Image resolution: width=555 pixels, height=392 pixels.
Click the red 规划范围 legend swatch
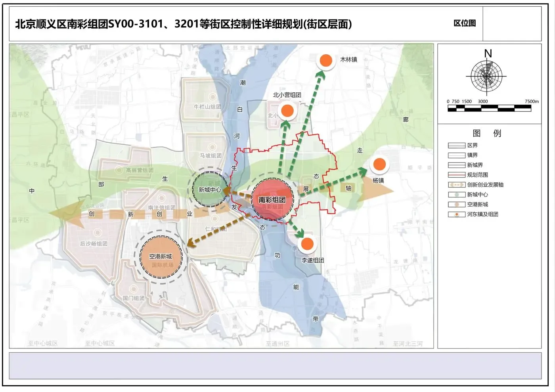point(456,175)
